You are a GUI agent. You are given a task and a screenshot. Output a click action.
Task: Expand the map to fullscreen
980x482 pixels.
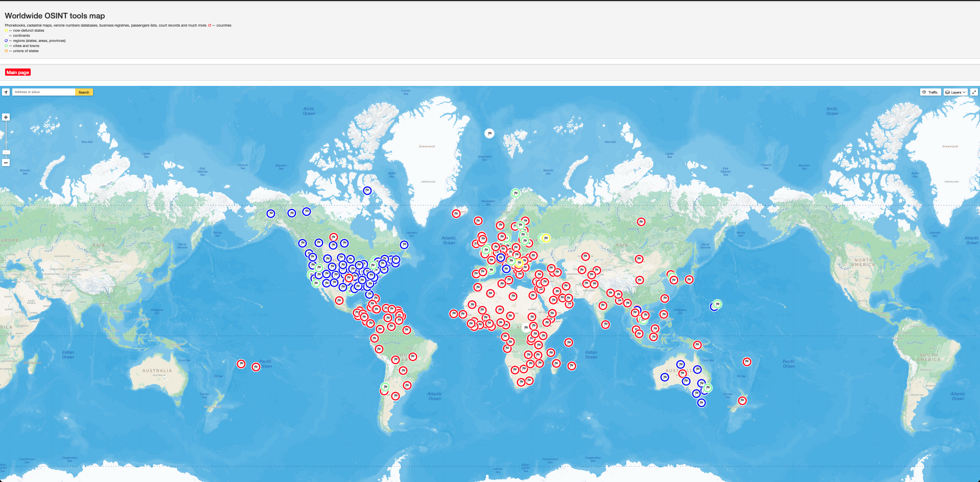pos(974,93)
